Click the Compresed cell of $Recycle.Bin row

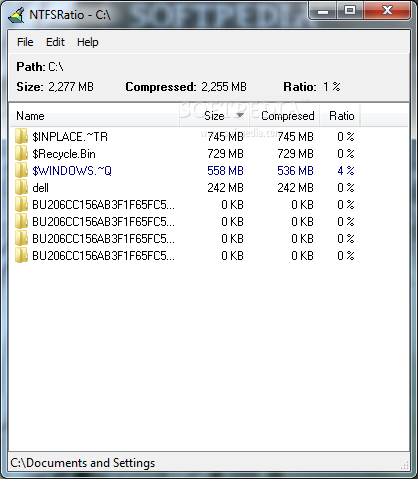click(x=295, y=154)
